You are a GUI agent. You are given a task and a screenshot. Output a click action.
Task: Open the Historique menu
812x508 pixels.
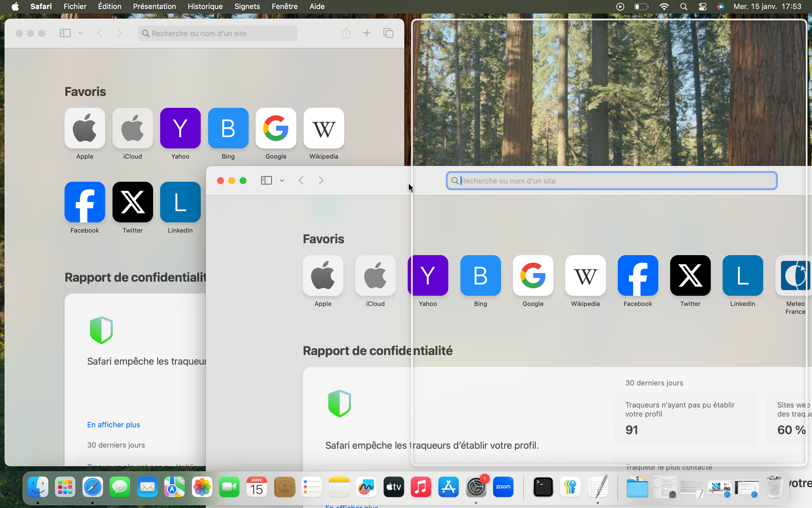[205, 6]
